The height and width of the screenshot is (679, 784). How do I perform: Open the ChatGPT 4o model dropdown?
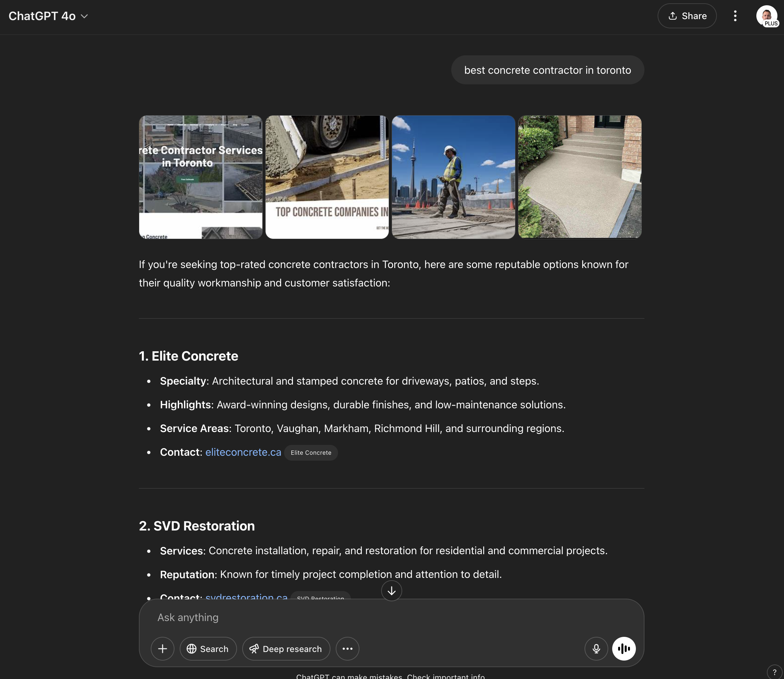(x=48, y=16)
